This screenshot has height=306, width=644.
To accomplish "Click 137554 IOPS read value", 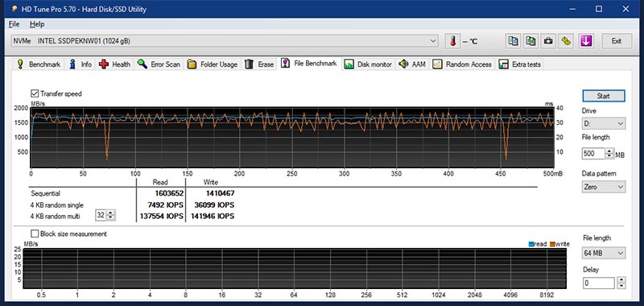I will pyautogui.click(x=162, y=216).
